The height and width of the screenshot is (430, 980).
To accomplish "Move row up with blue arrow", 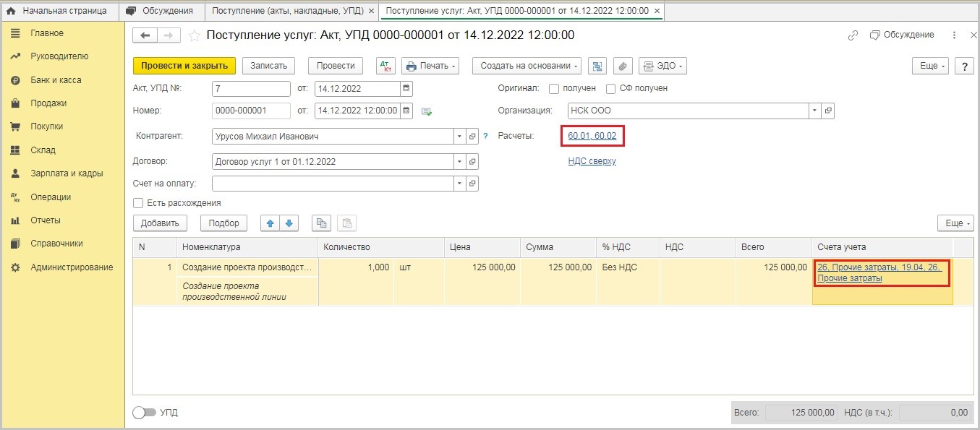I will tap(270, 223).
